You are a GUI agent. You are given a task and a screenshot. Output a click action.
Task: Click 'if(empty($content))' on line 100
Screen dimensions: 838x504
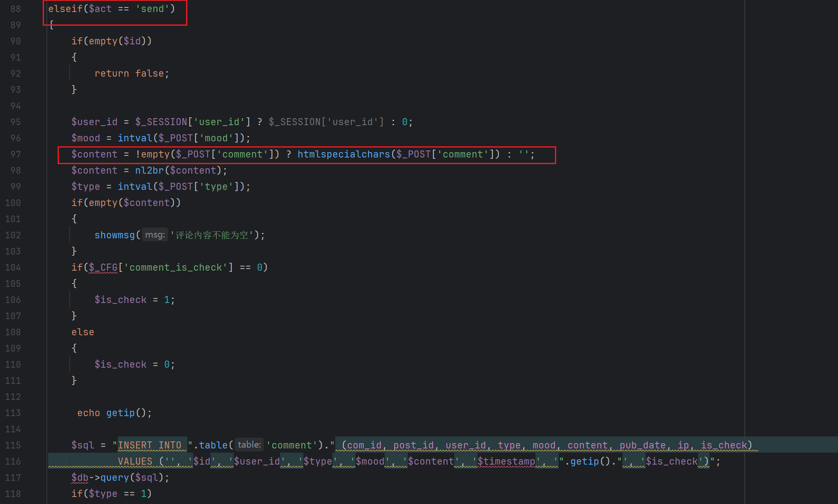pyautogui.click(x=126, y=203)
